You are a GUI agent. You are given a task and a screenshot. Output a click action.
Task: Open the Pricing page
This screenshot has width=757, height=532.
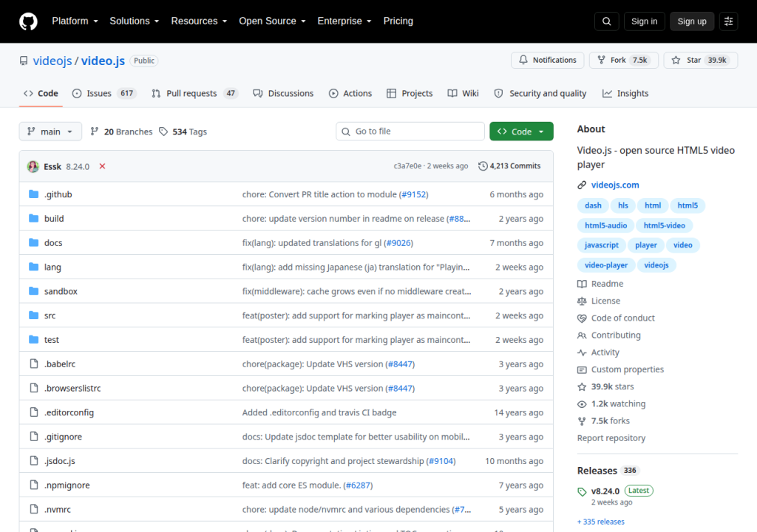(398, 21)
